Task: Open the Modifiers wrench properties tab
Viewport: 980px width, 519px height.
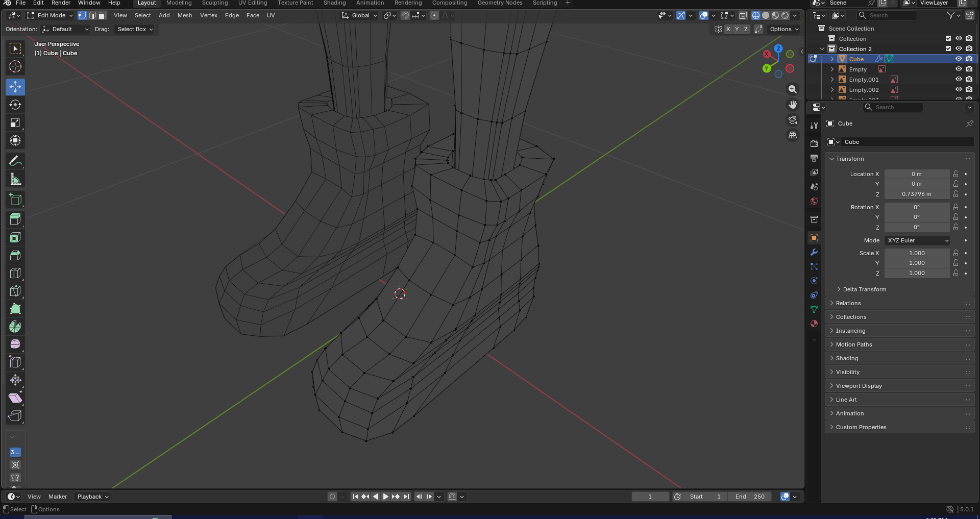Action: [x=814, y=252]
